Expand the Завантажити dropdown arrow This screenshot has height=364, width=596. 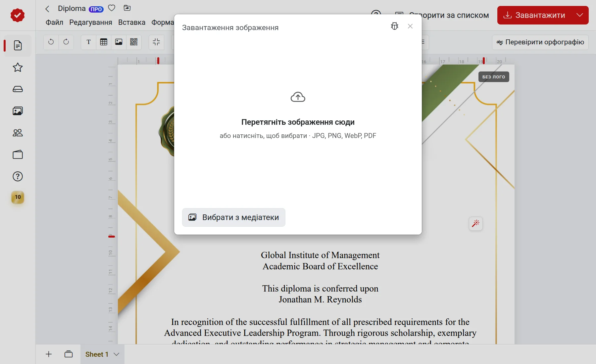[x=579, y=15]
